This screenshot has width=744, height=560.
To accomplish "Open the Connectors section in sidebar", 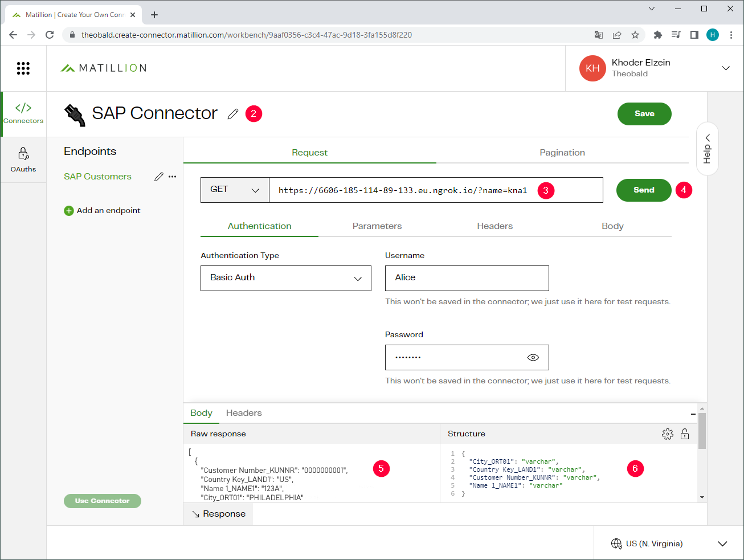I will 23,113.
